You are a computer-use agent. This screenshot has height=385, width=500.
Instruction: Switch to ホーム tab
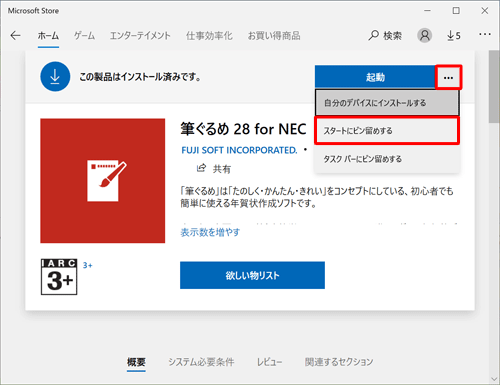tap(48, 36)
